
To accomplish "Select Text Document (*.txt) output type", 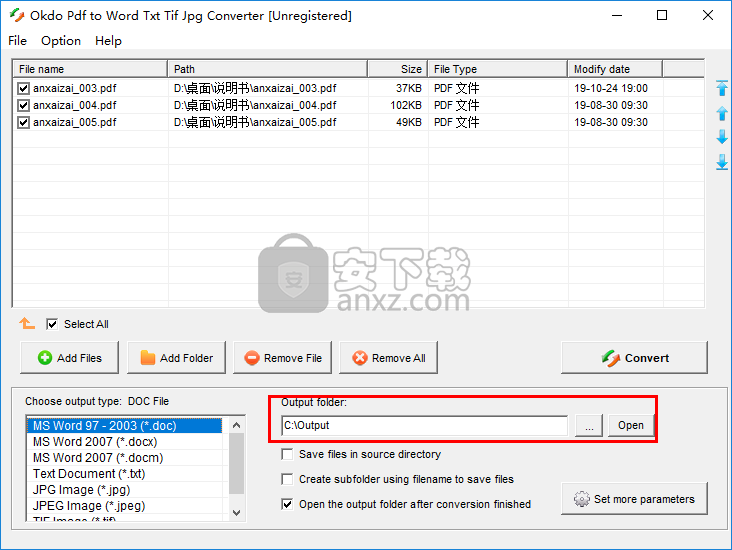I will (x=125, y=473).
